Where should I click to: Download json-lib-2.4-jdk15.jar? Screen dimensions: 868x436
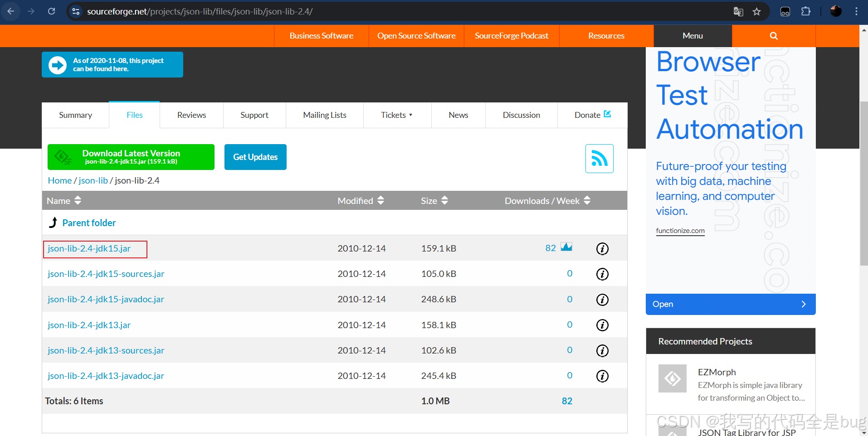[89, 248]
